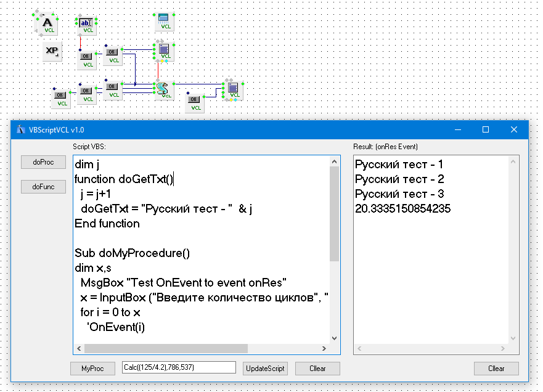Select result value 20.3335150854235
The width and height of the screenshot is (543, 392).
click(x=402, y=208)
